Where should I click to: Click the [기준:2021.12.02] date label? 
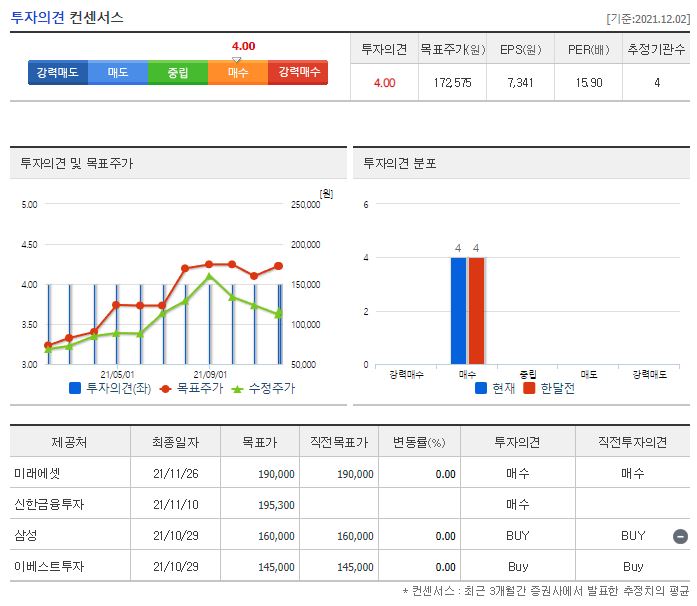click(x=648, y=19)
